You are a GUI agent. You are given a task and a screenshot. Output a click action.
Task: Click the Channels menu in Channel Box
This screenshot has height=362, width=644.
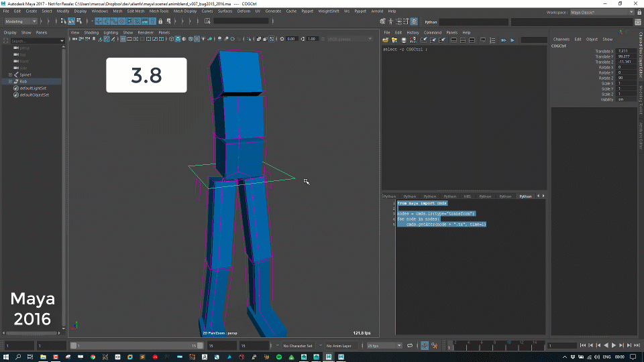coord(561,40)
